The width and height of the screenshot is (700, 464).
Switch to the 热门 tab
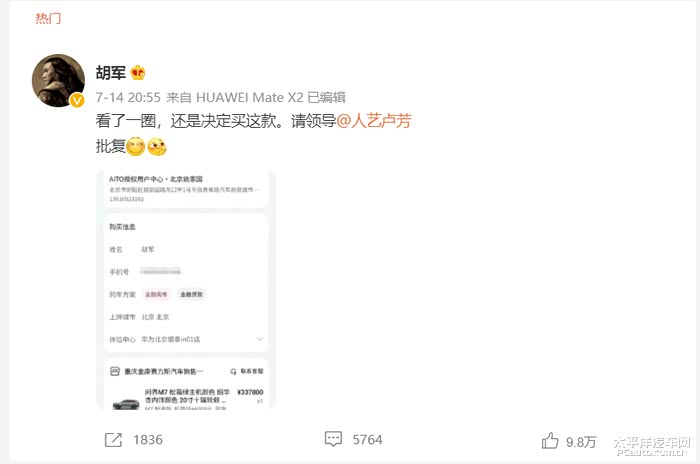48,18
